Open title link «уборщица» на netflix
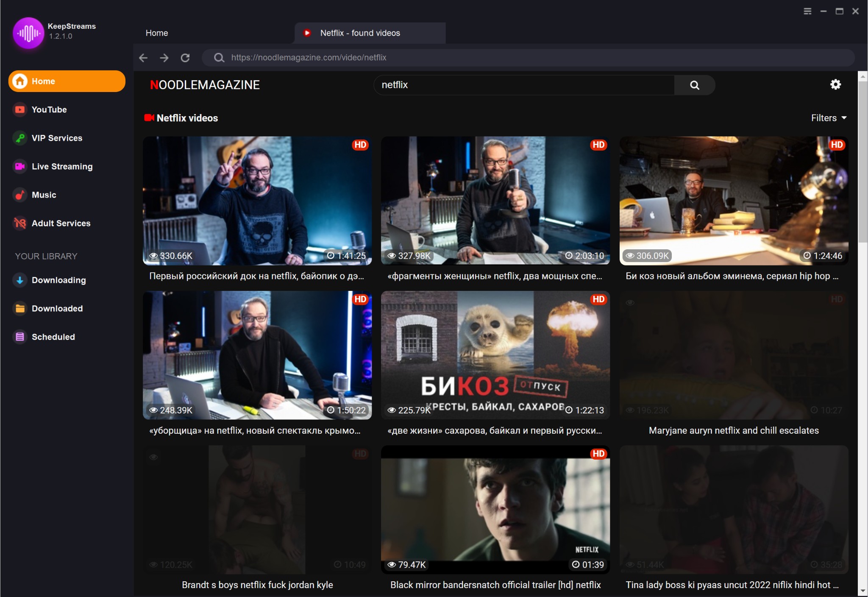868x597 pixels. point(255,430)
